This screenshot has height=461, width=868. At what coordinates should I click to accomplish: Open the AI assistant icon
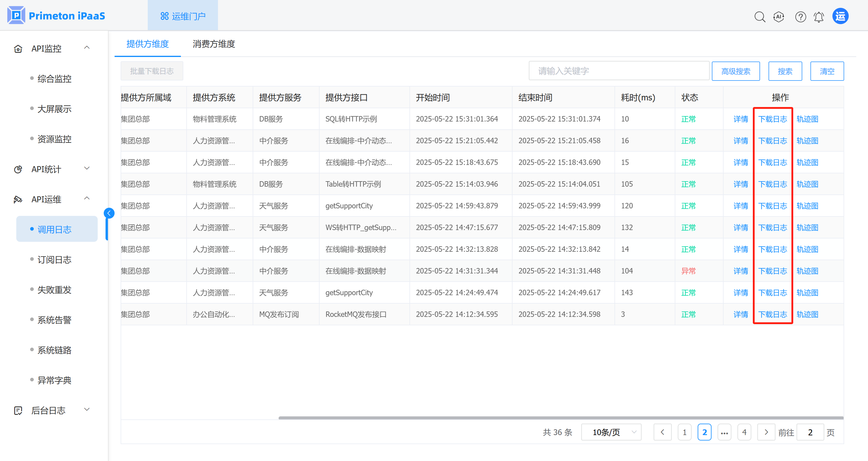click(779, 17)
